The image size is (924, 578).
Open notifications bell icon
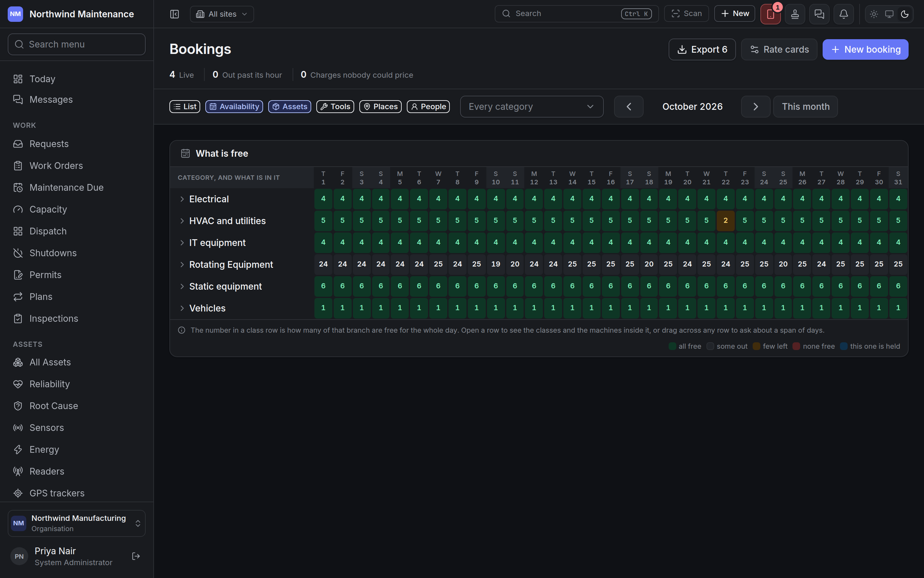tap(843, 14)
